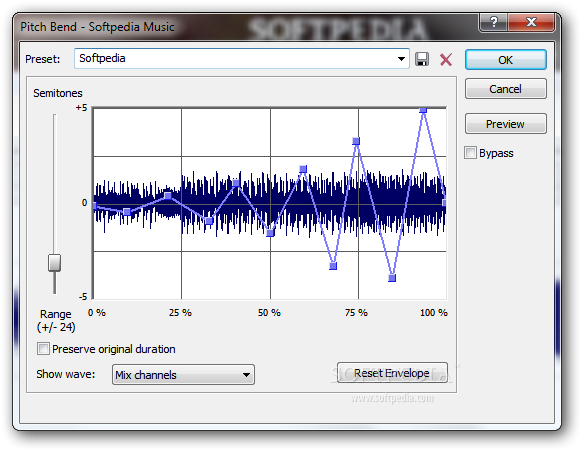Click Reset Envelope button
The image size is (582, 451).
coord(392,373)
